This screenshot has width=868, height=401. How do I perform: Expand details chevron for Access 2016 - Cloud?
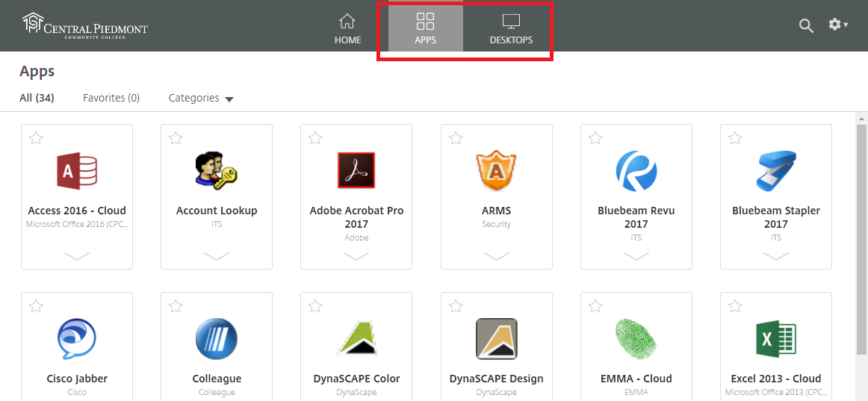(77, 256)
